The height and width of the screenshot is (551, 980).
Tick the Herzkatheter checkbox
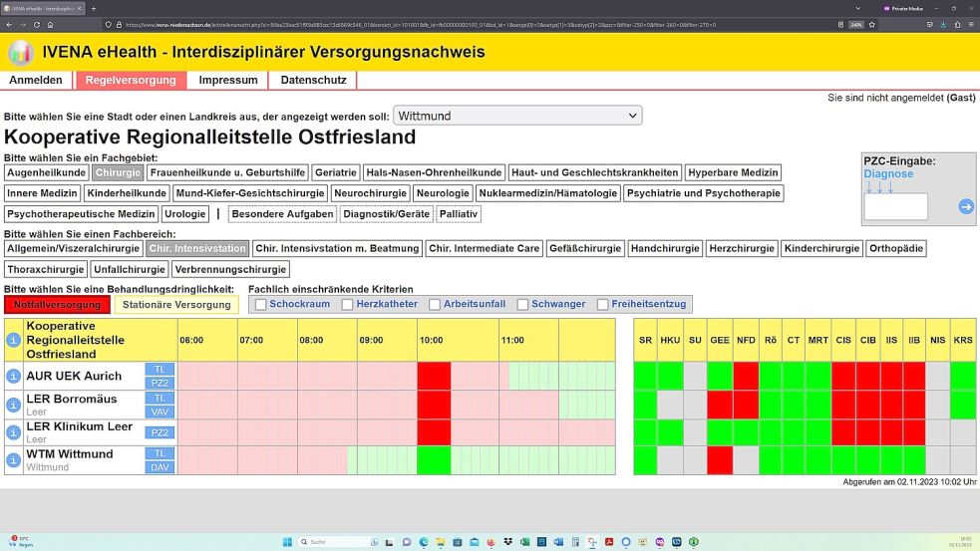348,304
